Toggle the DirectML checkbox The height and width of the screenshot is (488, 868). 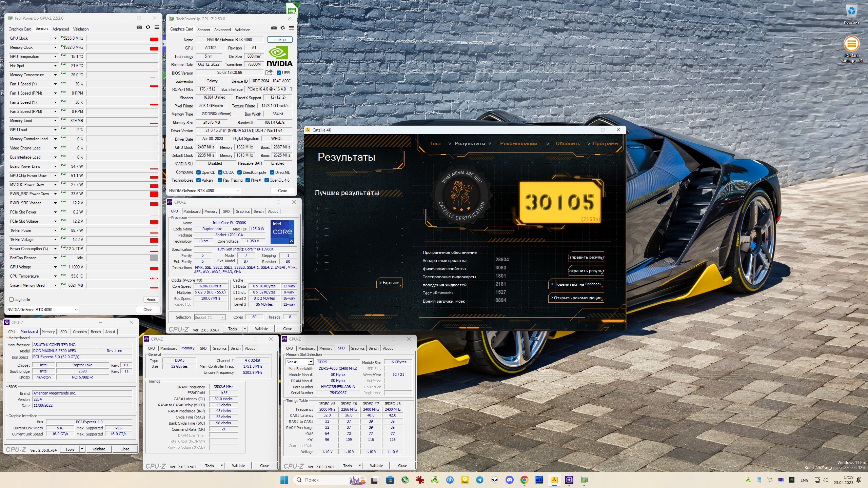pyautogui.click(x=272, y=172)
